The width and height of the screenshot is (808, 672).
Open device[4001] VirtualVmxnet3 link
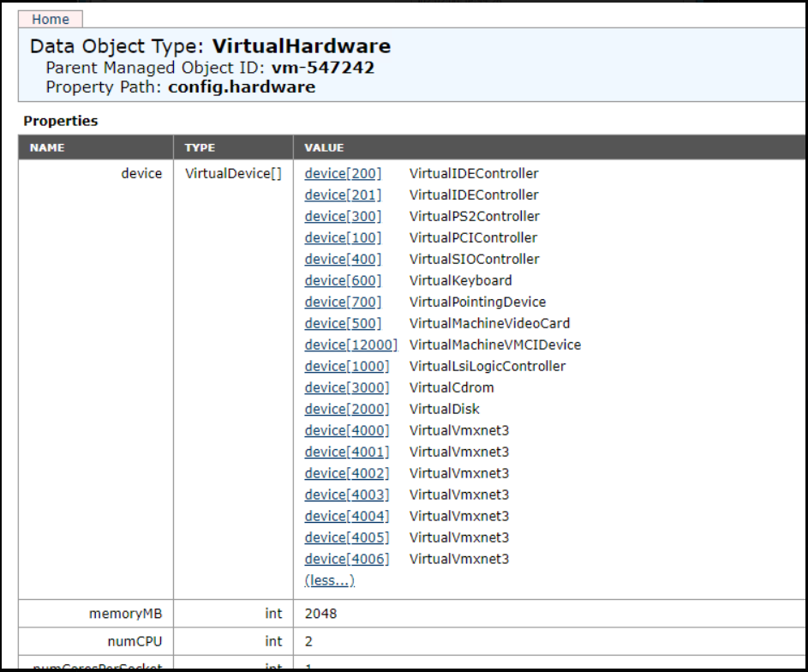click(x=346, y=452)
